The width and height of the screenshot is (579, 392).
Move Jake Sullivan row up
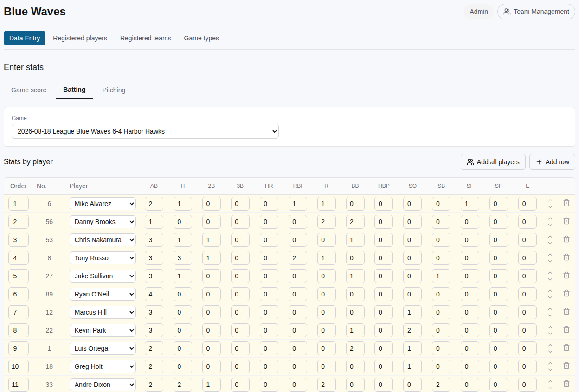(550, 273)
